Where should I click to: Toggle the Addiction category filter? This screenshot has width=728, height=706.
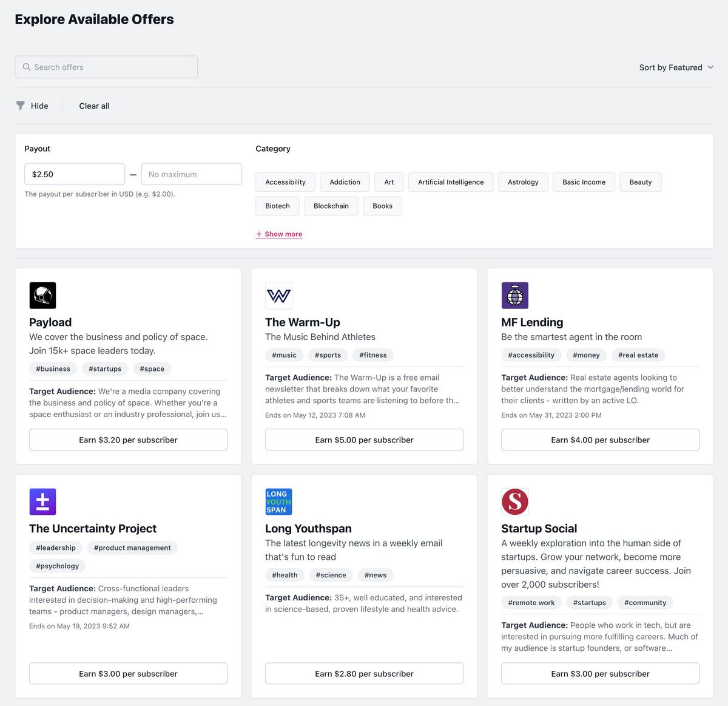[345, 182]
